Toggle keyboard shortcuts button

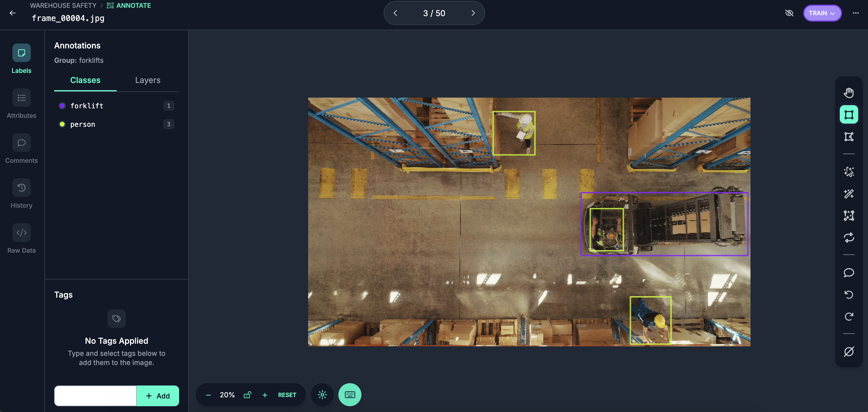pos(349,395)
